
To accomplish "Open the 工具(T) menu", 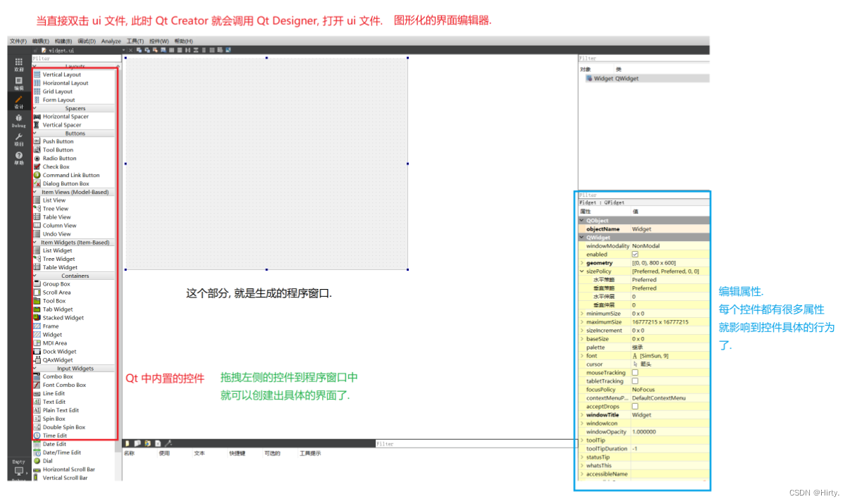I will point(135,42).
